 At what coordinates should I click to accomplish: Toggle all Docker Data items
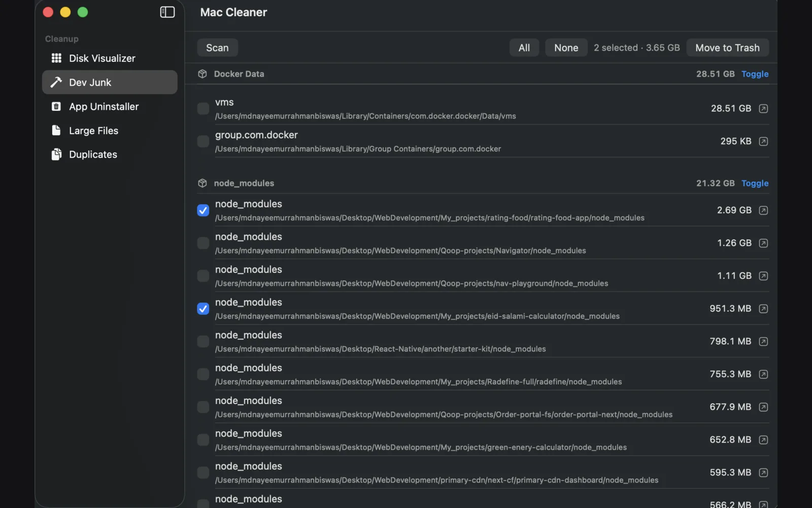(x=755, y=74)
